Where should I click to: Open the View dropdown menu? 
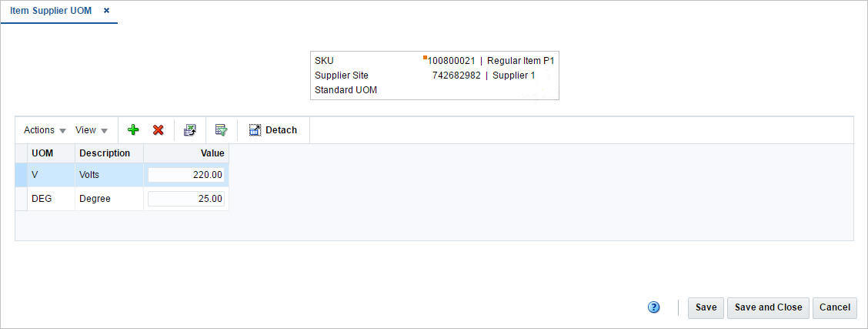(92, 130)
